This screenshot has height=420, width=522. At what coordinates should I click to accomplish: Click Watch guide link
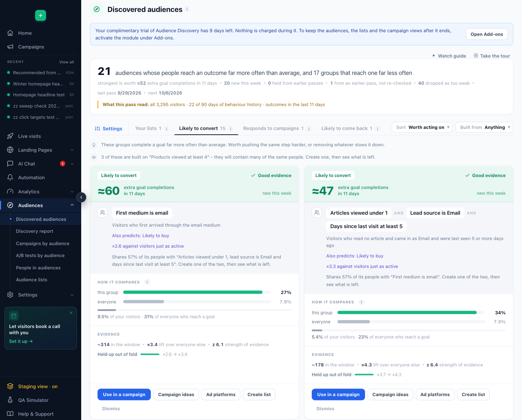coord(449,56)
